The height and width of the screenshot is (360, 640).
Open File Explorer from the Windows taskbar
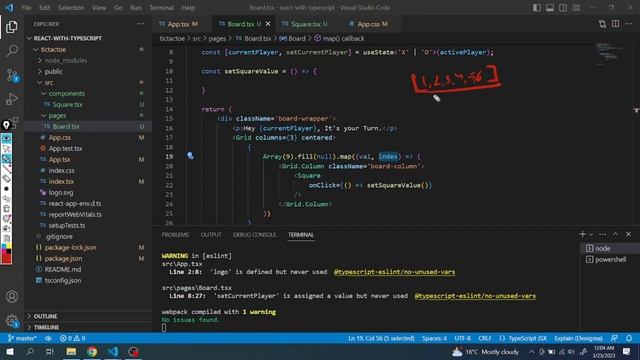pos(71,351)
